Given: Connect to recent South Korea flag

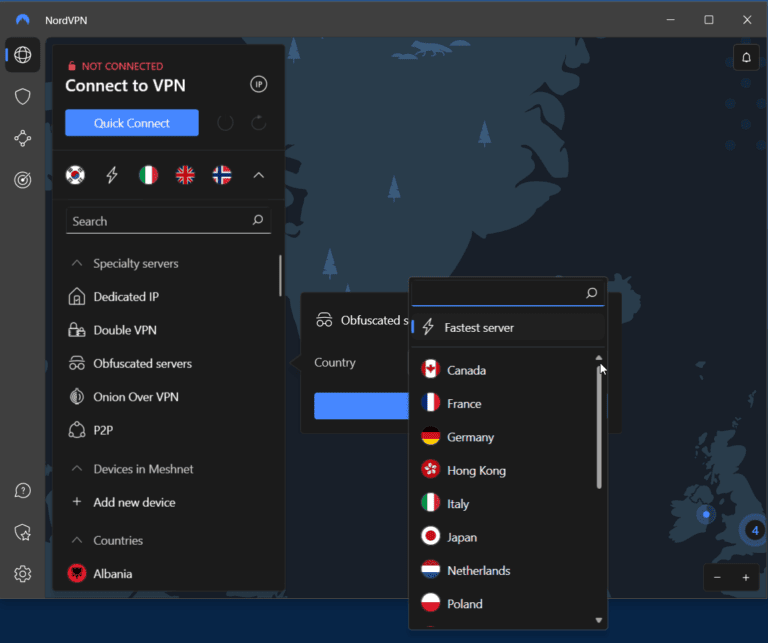Looking at the screenshot, I should tap(75, 175).
